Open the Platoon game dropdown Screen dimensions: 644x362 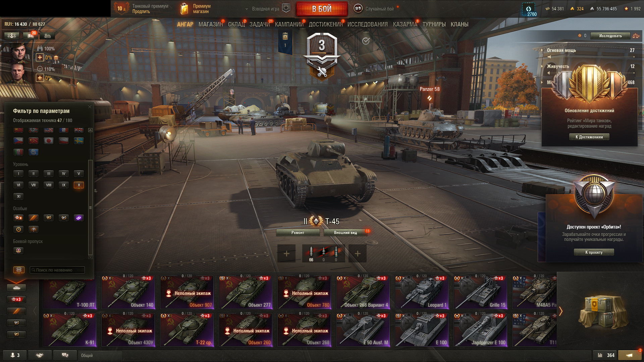(267, 9)
